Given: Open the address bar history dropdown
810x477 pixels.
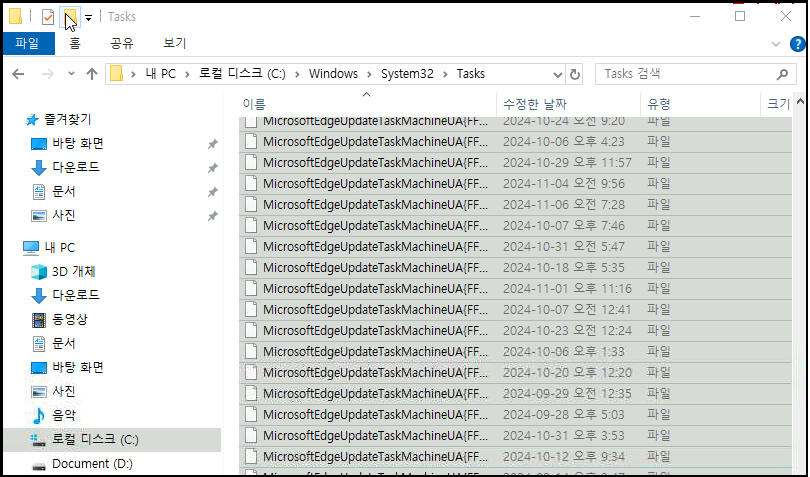Looking at the screenshot, I should click(x=557, y=75).
